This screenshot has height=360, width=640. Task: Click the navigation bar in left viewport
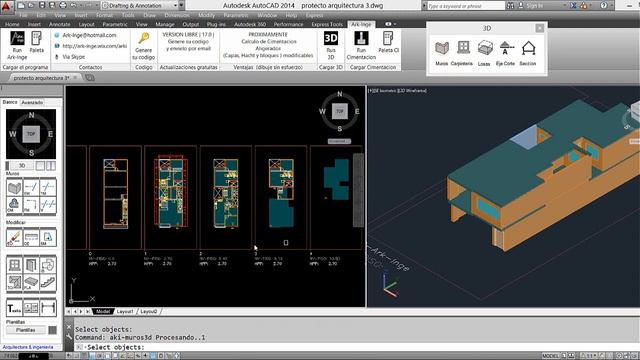(358, 190)
